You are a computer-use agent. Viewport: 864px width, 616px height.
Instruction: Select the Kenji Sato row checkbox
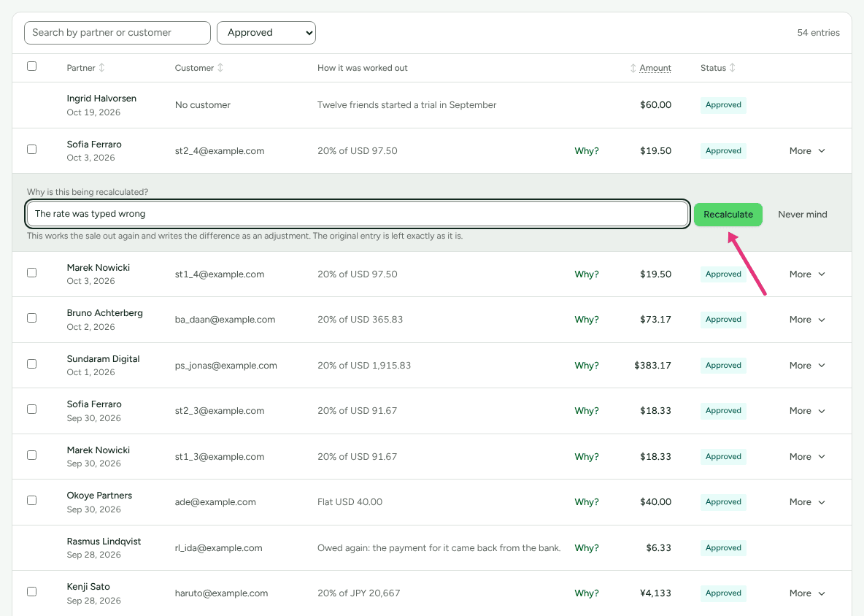click(32, 592)
